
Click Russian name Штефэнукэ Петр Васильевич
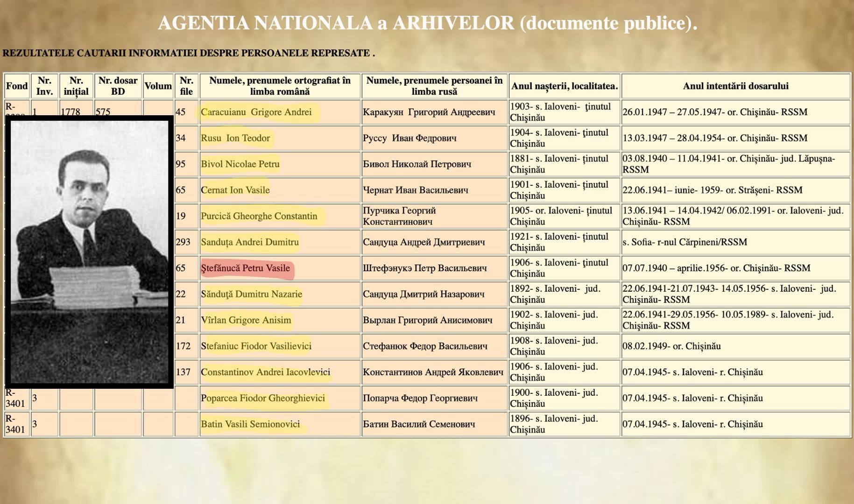coord(425,268)
